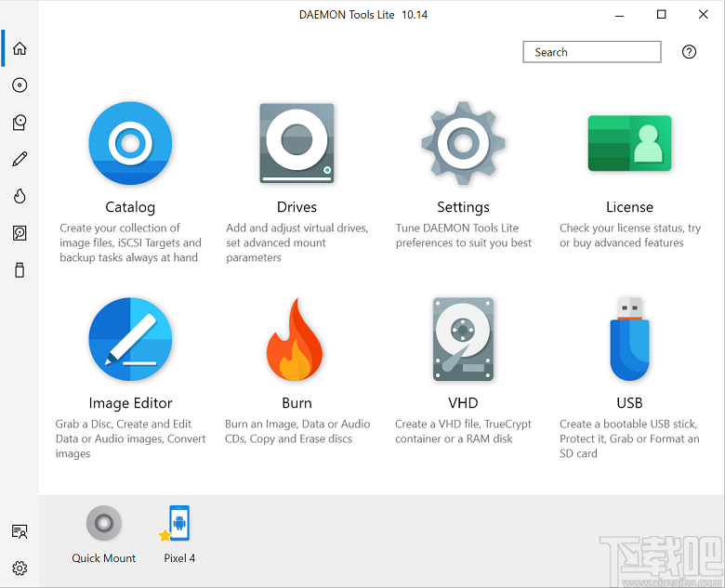Maximize the DAEMON Tools Lite window

(x=661, y=15)
